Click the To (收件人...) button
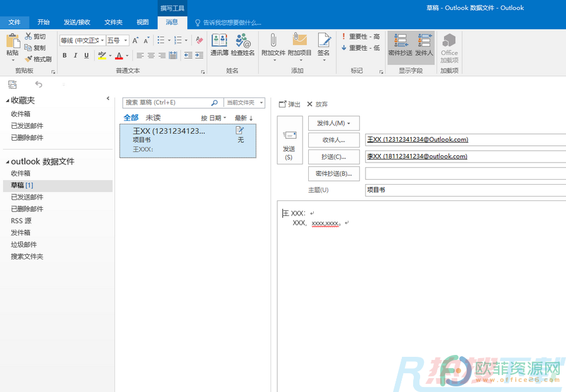This screenshot has width=566, height=392. (333, 140)
